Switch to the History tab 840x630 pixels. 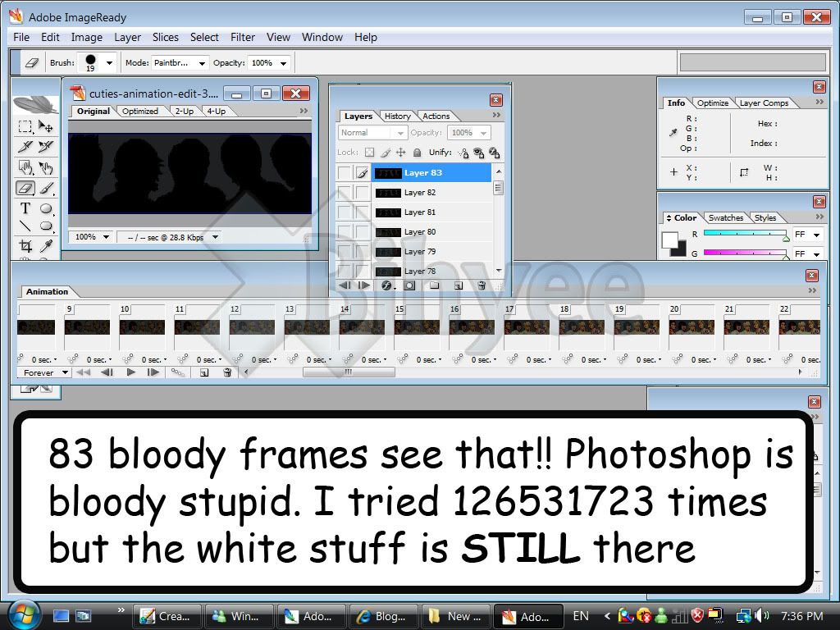click(398, 116)
